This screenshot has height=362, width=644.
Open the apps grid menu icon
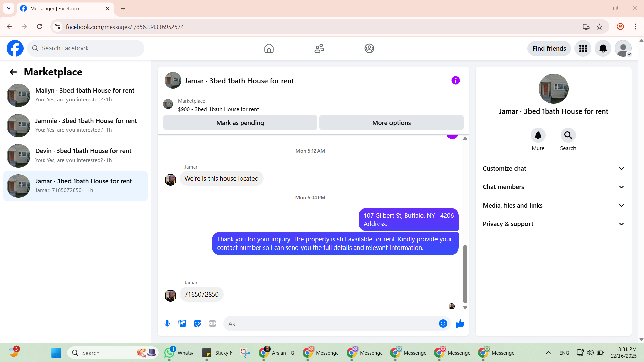pos(583,48)
